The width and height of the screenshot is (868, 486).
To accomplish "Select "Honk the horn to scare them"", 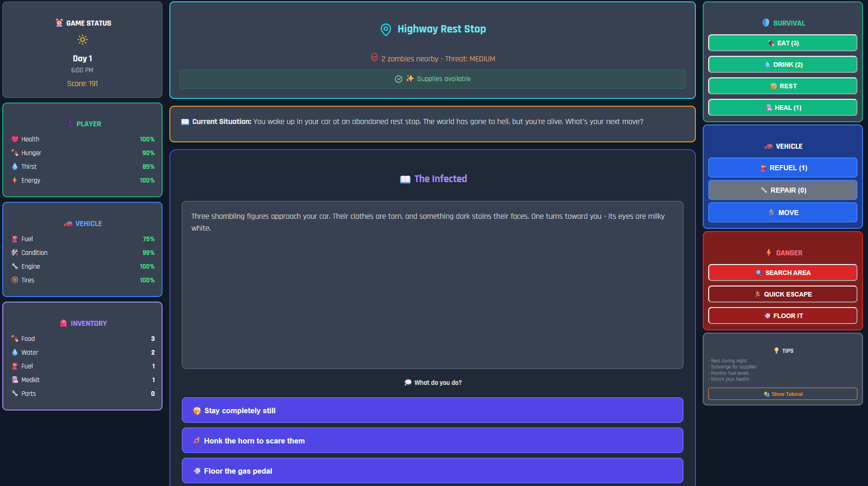I will (432, 441).
